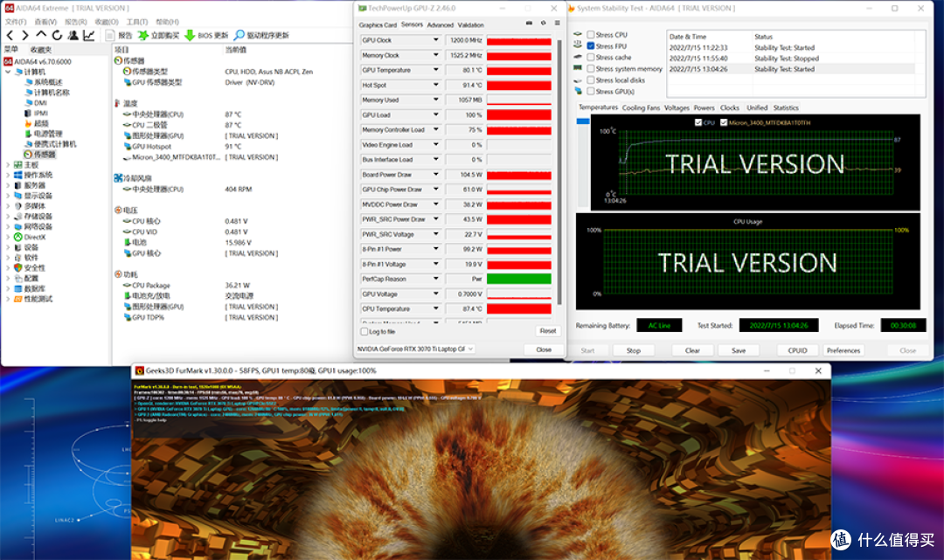Open the AIDA64 user favorites icon
Viewport: 944px width, 560px height.
73,36
